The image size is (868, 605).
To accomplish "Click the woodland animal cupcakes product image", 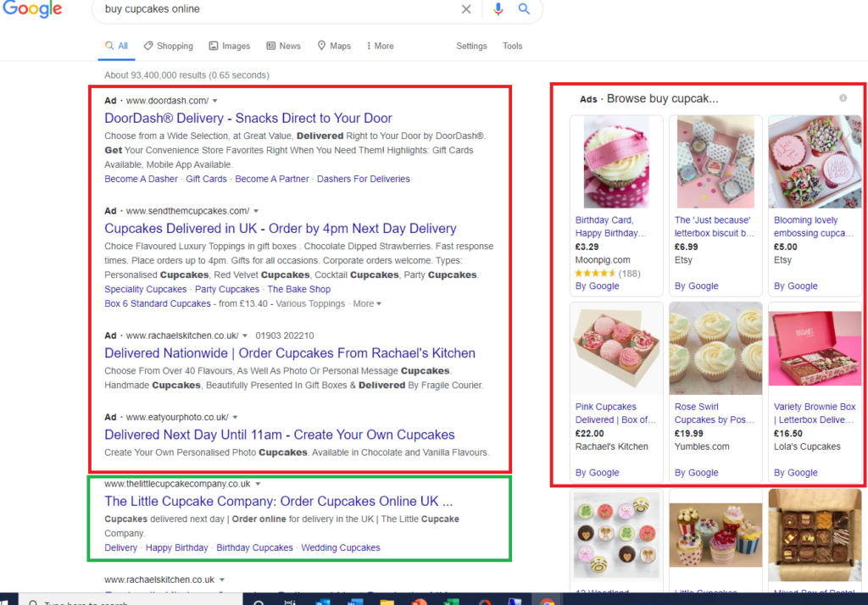I will click(x=616, y=536).
